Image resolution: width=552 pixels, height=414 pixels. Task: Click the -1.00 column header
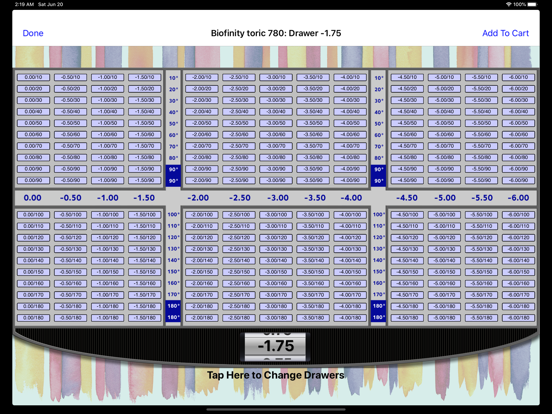[107, 198]
